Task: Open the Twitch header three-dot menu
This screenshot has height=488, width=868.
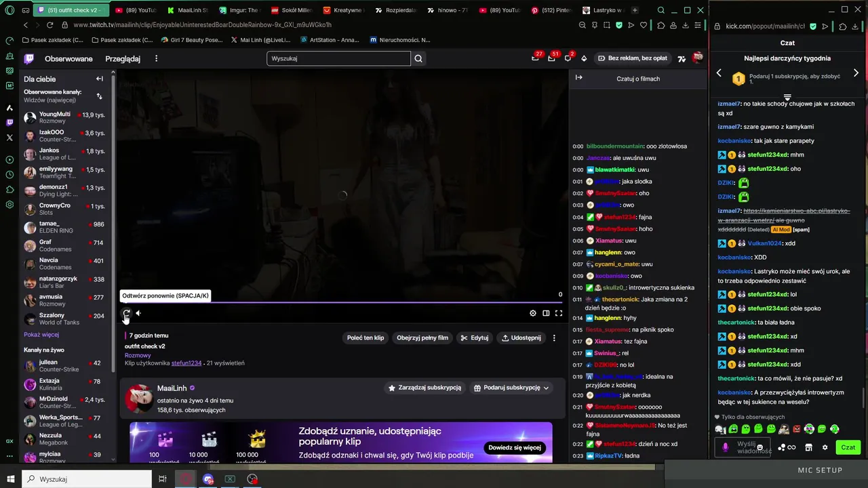Action: point(156,59)
